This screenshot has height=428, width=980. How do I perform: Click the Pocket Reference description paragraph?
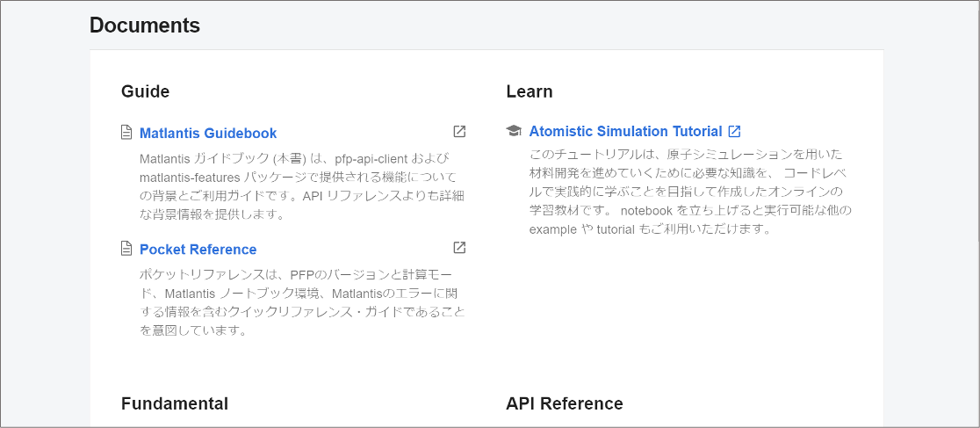[x=299, y=302]
